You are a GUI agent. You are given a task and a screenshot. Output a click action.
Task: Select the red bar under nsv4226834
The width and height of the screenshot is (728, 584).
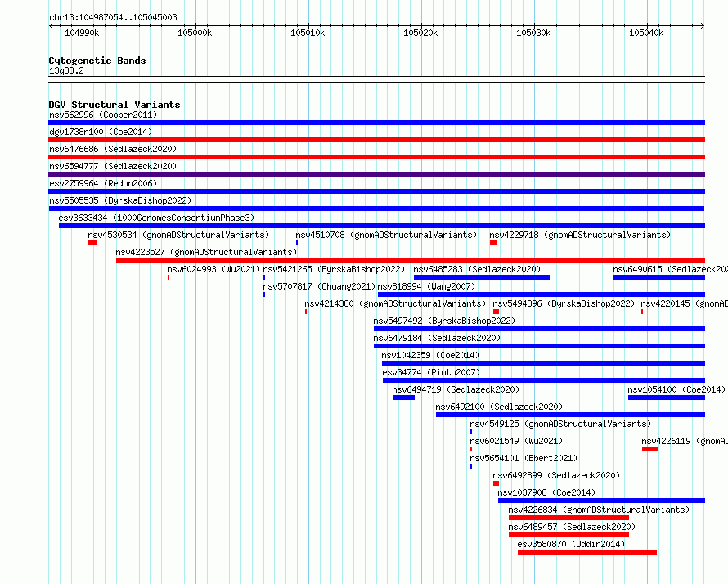point(568,518)
